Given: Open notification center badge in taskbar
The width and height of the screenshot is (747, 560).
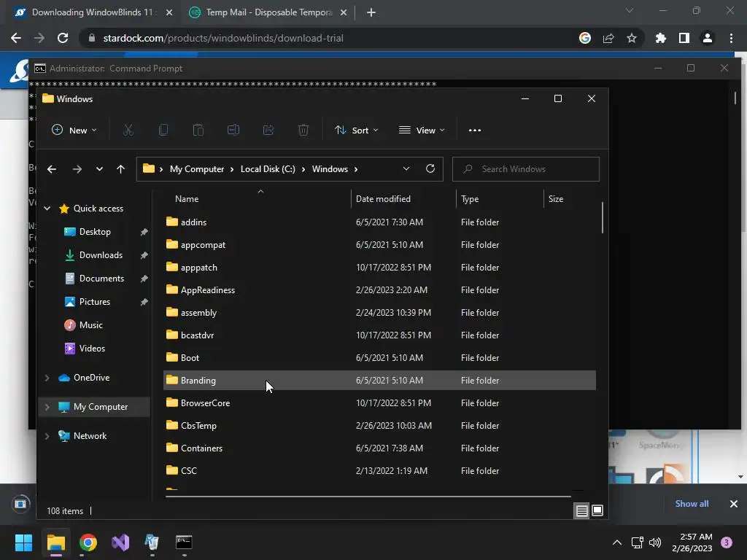Looking at the screenshot, I should click(727, 542).
